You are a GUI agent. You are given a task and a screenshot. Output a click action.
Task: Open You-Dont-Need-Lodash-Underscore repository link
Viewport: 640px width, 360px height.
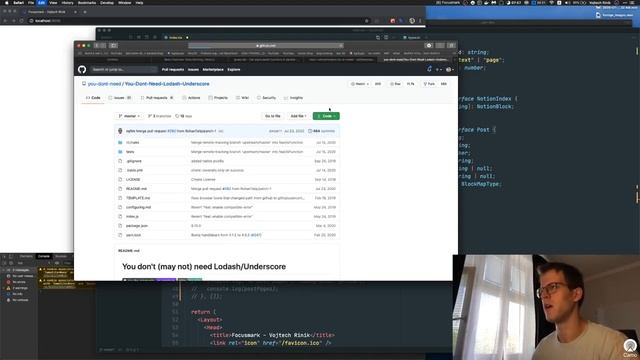pyautogui.click(x=167, y=84)
